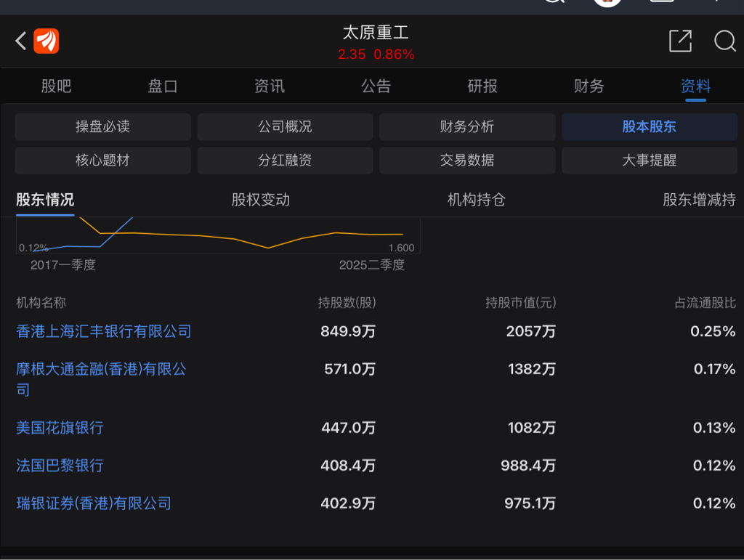Open 法国巴黎银行 institution link
The width and height of the screenshot is (744, 560).
[60, 465]
